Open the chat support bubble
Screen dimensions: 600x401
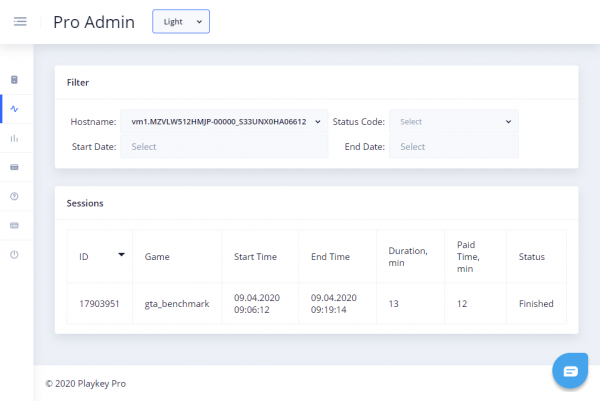tap(570, 371)
